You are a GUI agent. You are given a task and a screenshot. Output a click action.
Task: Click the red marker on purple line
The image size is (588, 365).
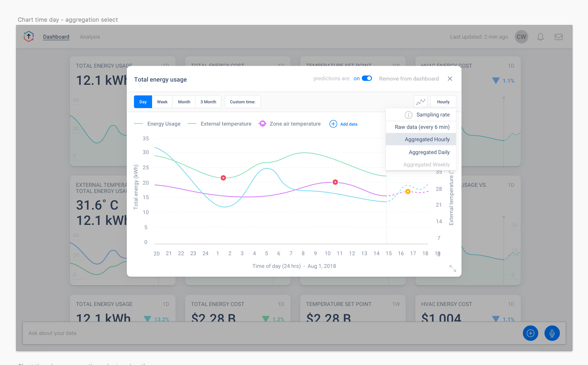(335, 182)
